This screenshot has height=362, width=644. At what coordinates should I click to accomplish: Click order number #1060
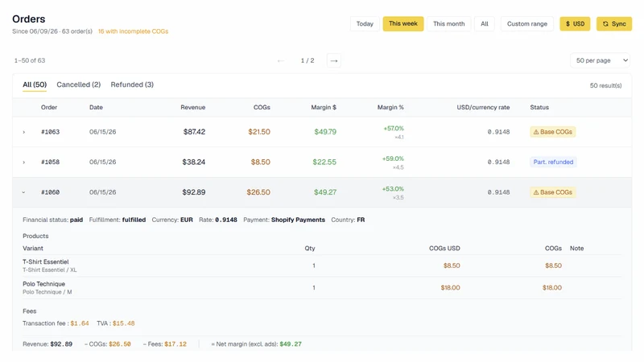pos(50,192)
